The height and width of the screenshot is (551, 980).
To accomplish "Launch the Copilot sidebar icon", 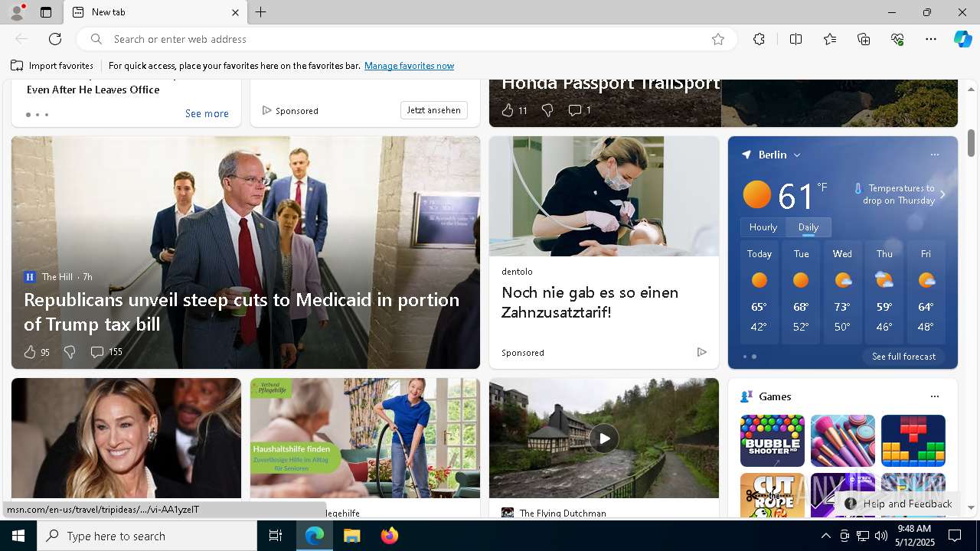I will pos(962,39).
